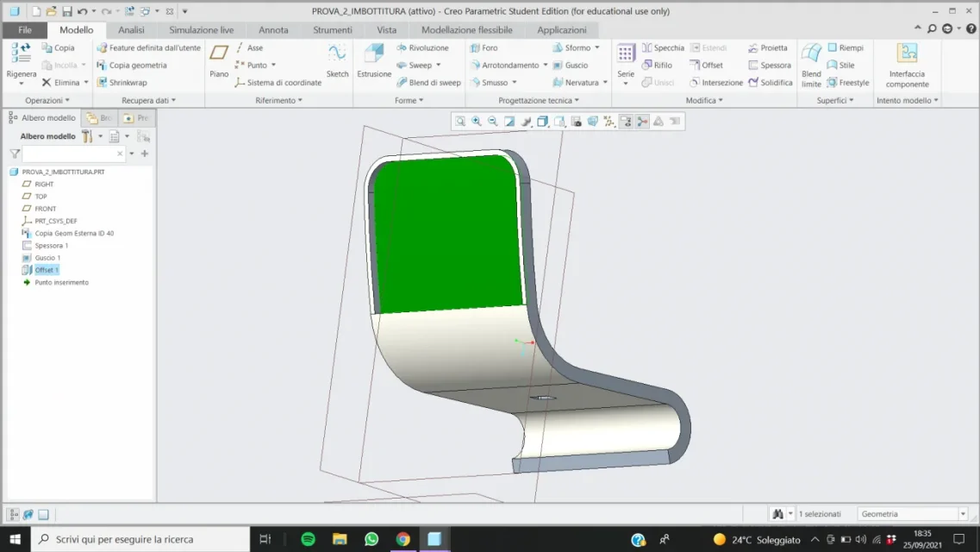
Task: Click the Riempi fill tool
Action: (x=845, y=47)
